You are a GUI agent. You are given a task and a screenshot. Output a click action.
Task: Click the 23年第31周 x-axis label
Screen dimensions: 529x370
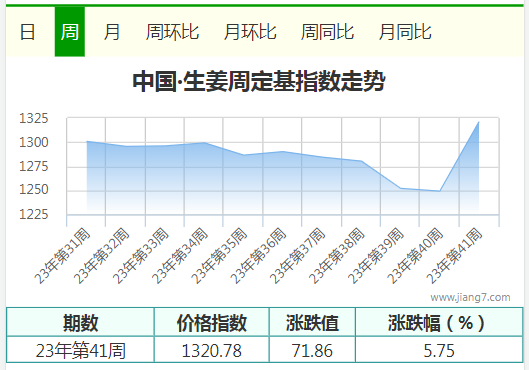click(x=62, y=256)
